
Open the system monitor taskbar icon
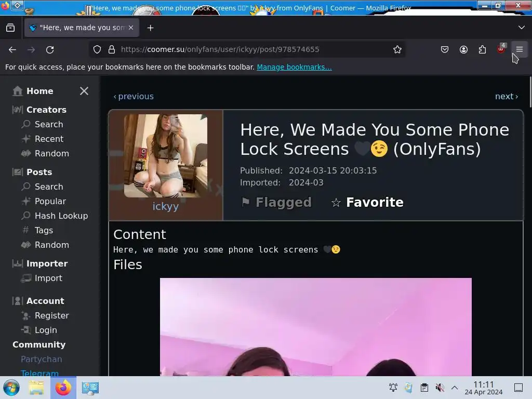click(x=90, y=388)
